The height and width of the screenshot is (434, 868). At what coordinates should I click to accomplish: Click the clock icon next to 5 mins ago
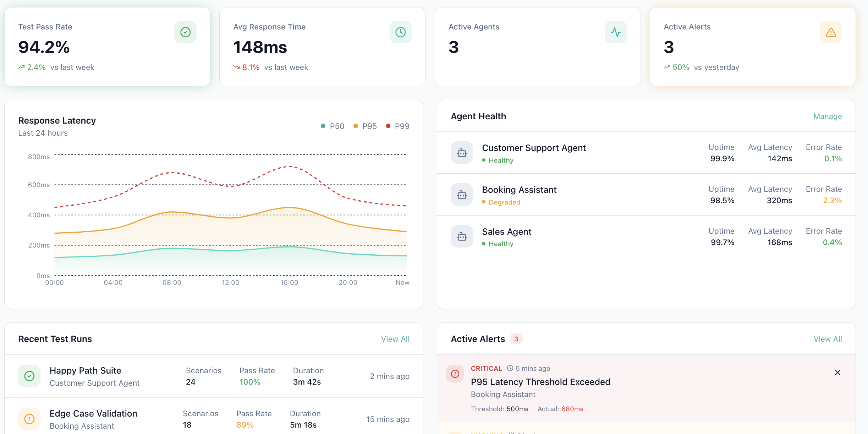tap(510, 368)
